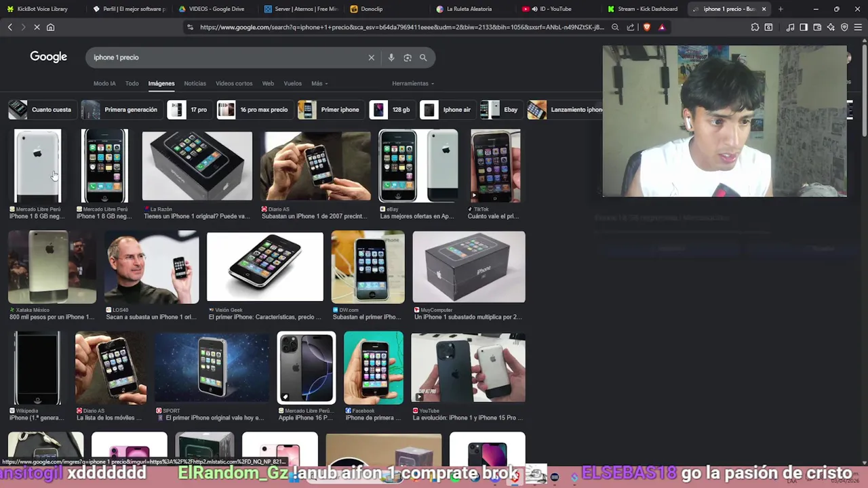The height and width of the screenshot is (488, 868).
Task: Open the TikTok 'Cuánto vale el pri...' image
Action: click(495, 166)
